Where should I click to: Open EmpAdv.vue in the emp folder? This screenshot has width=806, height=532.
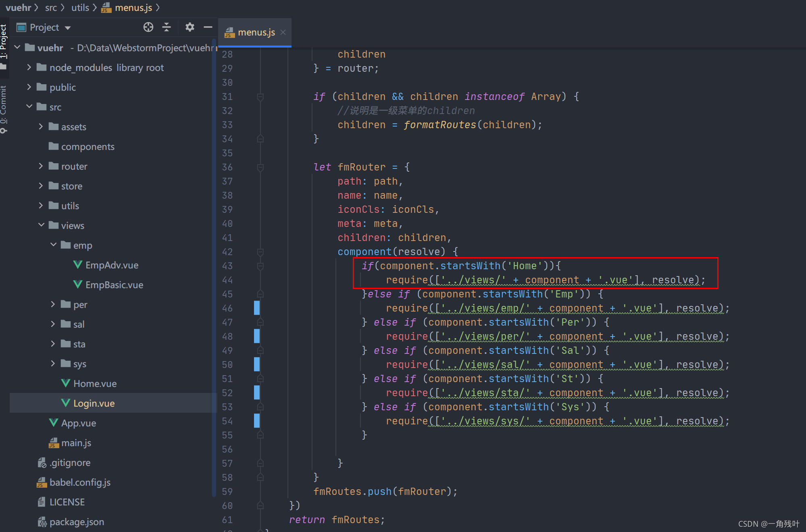[112, 265]
